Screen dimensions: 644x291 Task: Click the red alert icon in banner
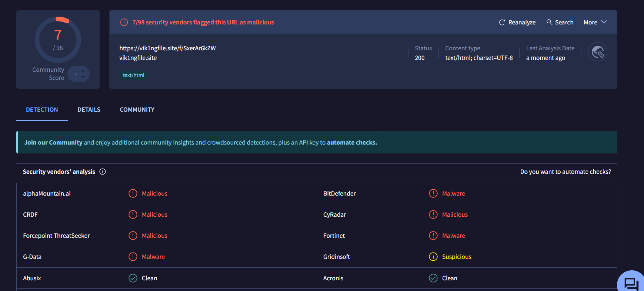[x=124, y=23]
